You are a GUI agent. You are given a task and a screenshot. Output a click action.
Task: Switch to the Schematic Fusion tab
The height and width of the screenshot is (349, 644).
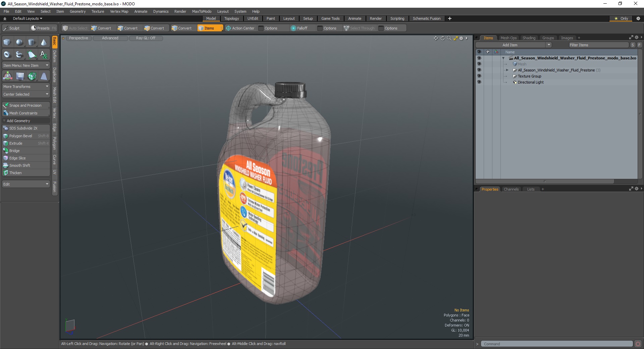pos(427,18)
